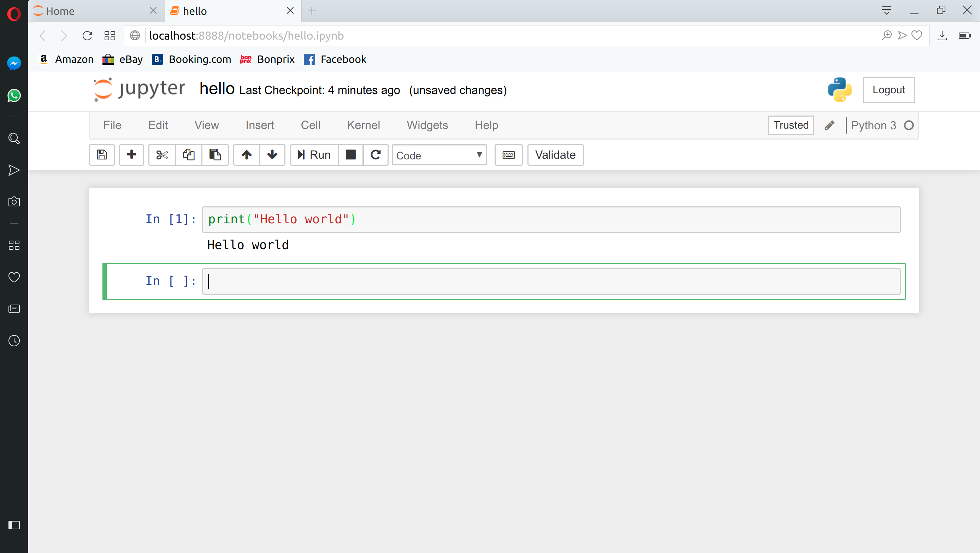Screen dimensions: 980x553
Task: Open the Kernel dropdown menu
Action: [x=363, y=125]
